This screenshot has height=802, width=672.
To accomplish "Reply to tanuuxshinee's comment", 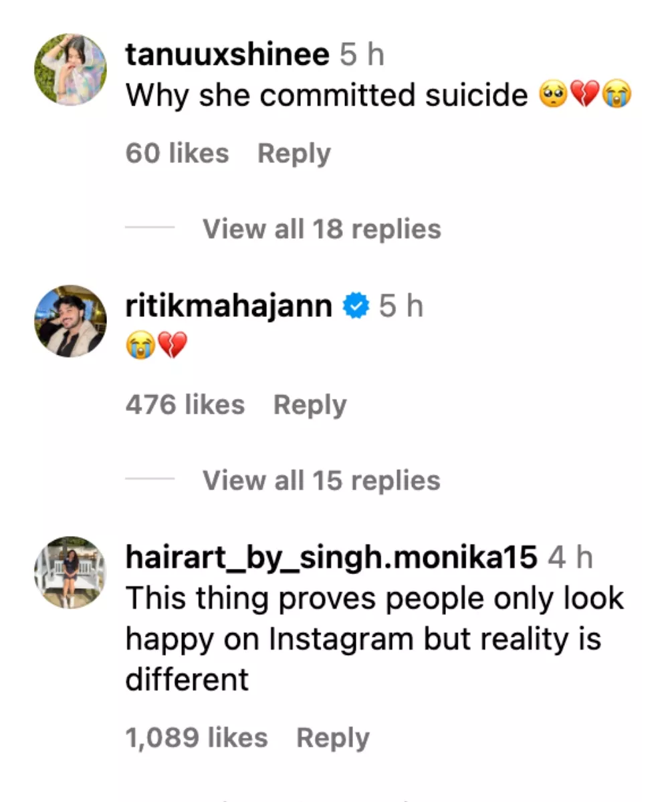I will tap(294, 154).
